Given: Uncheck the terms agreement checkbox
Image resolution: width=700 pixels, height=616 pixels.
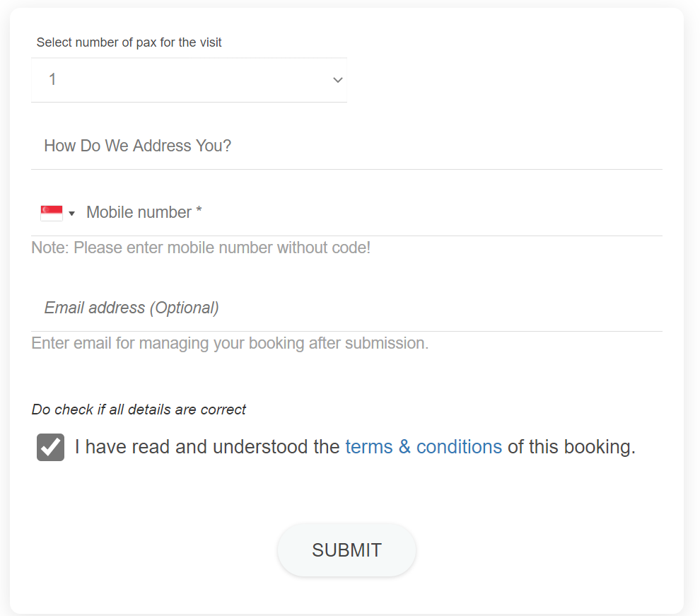Looking at the screenshot, I should 50,447.
